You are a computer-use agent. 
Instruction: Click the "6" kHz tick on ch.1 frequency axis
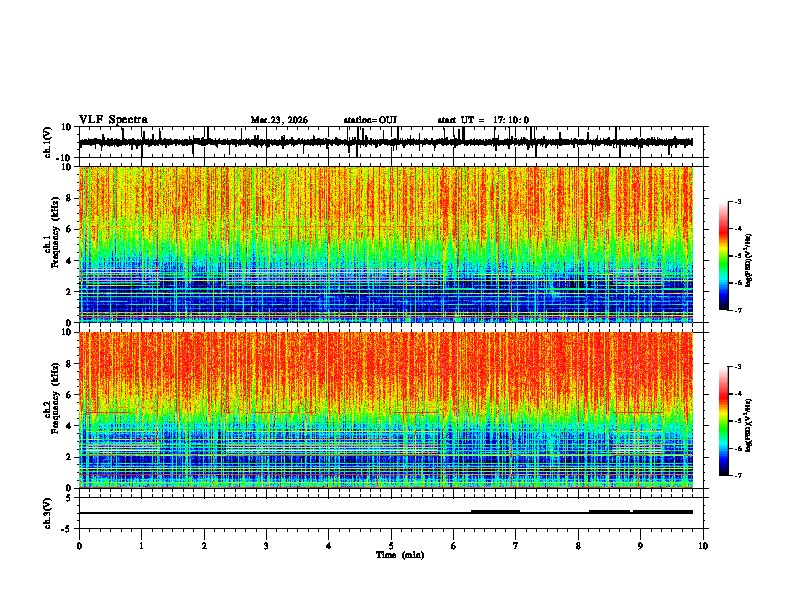69,230
